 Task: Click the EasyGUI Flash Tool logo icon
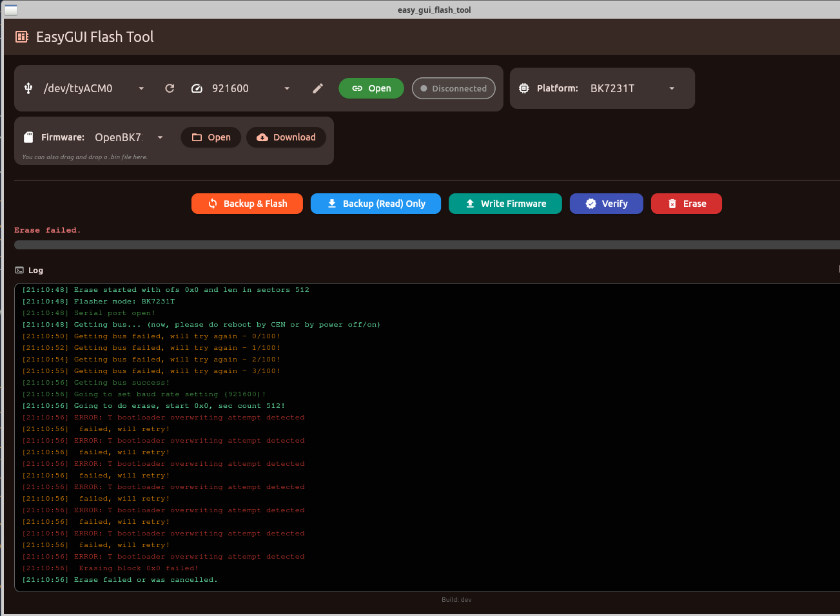tap(22, 37)
